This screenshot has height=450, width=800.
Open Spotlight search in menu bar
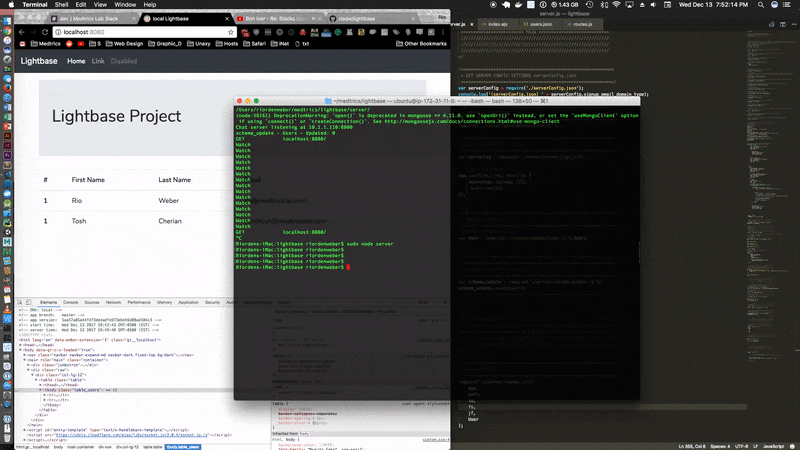point(761,5)
